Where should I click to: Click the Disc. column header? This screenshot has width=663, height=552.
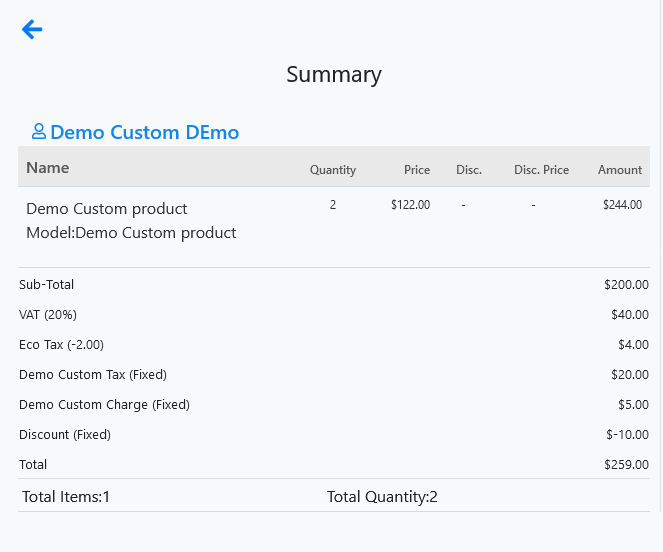pyautogui.click(x=469, y=170)
